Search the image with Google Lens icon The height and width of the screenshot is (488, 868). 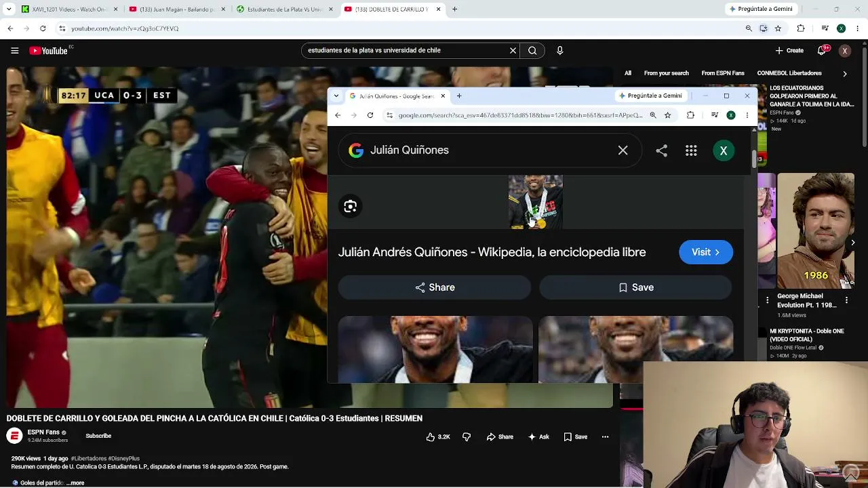click(351, 207)
